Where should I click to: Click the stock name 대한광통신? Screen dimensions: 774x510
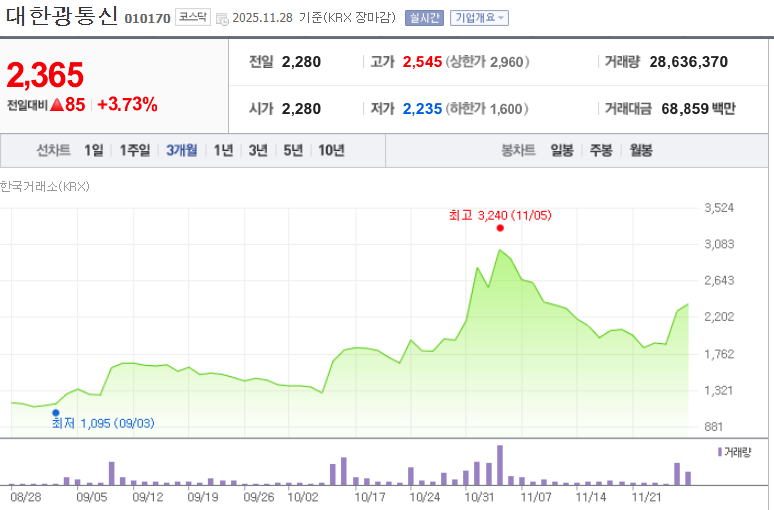tap(62, 16)
